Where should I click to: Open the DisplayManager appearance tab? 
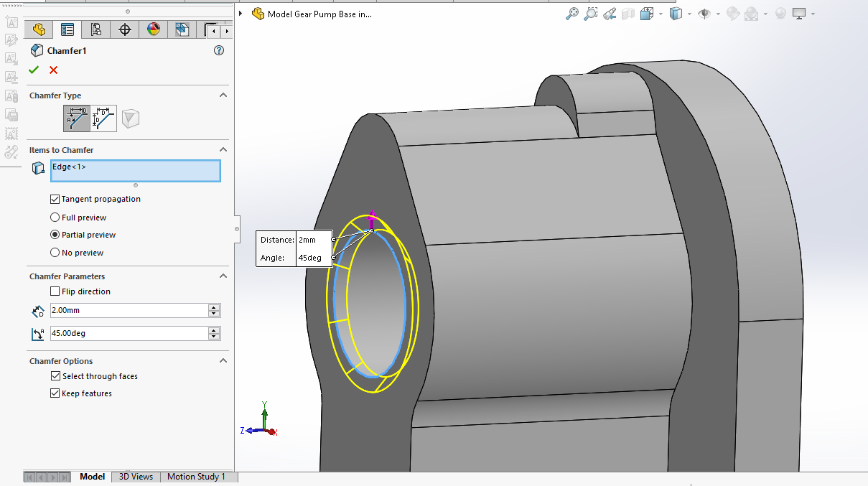(154, 29)
